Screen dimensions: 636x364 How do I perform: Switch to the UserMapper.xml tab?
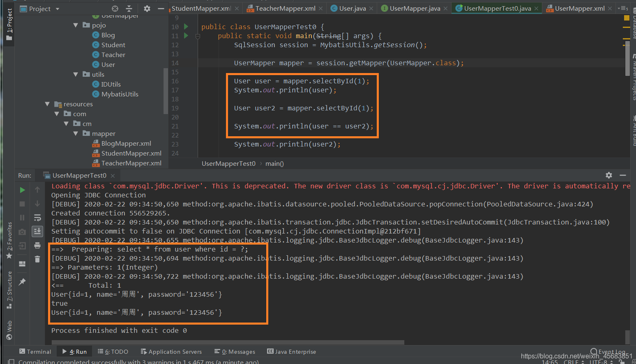[579, 8]
